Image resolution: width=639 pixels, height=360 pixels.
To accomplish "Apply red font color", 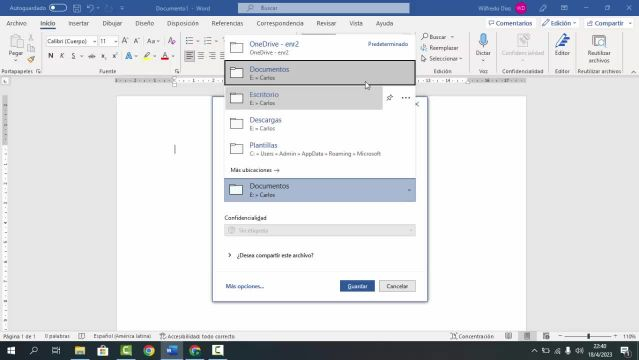I will [x=165, y=56].
